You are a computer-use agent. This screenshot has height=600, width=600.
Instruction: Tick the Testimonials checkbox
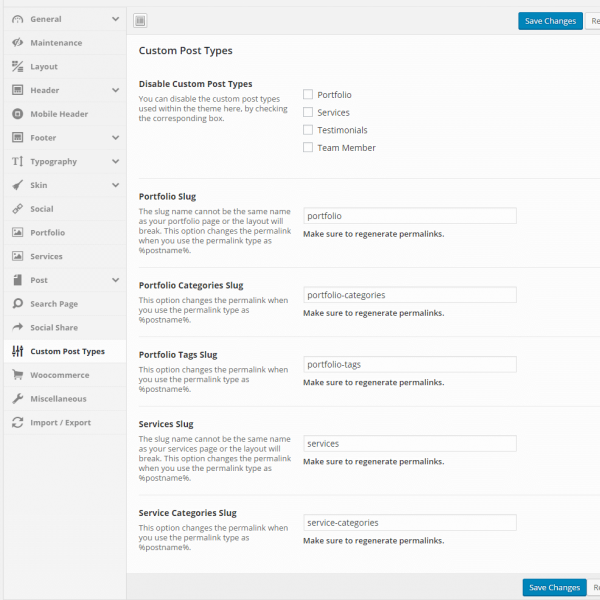tap(308, 130)
